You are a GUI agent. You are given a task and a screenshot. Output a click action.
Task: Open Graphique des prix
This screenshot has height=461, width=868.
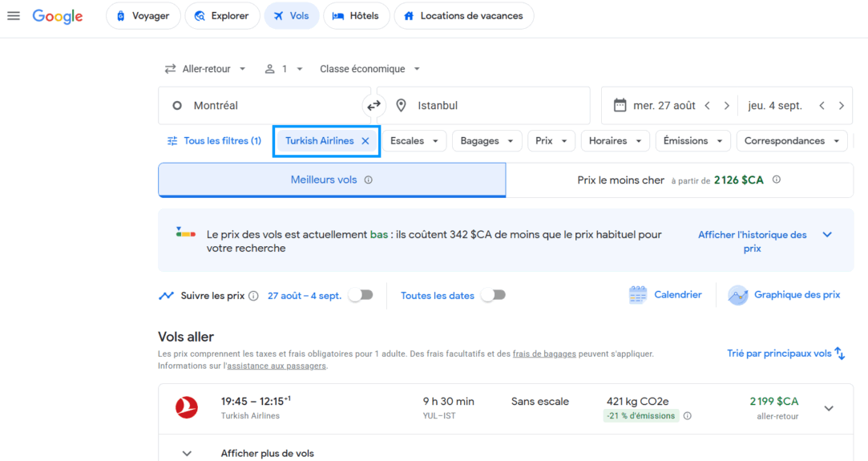[x=797, y=295]
